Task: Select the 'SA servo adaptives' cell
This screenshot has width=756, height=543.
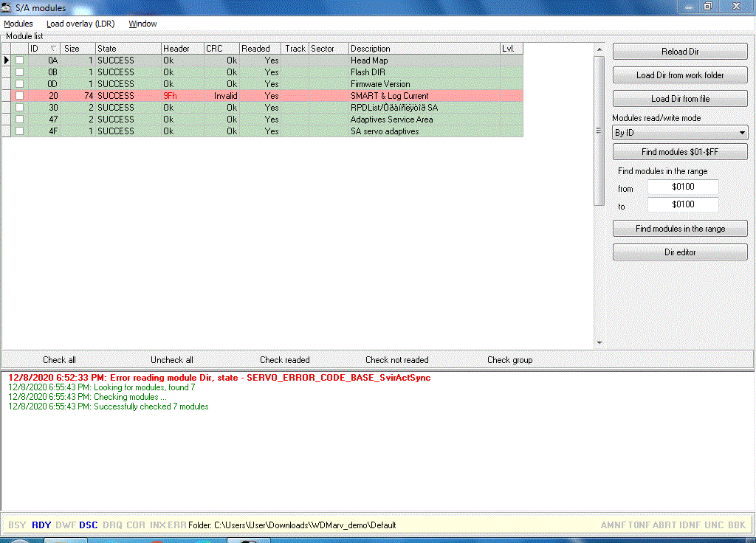Action: [424, 131]
